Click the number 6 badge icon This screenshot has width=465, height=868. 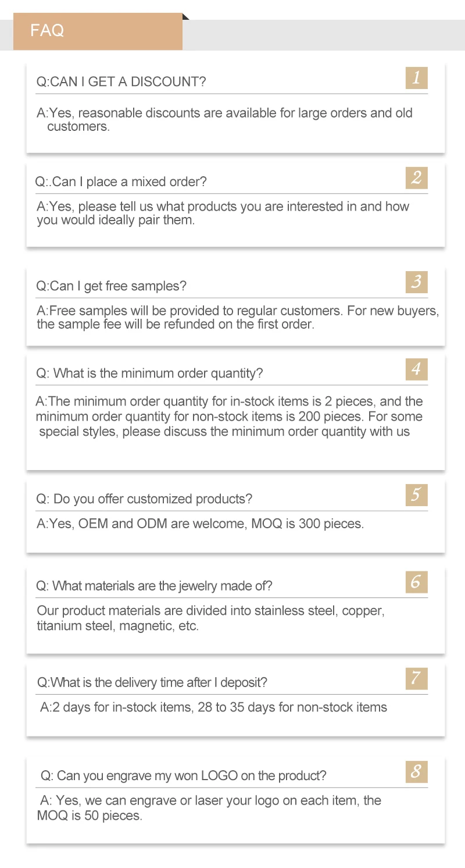click(x=416, y=582)
